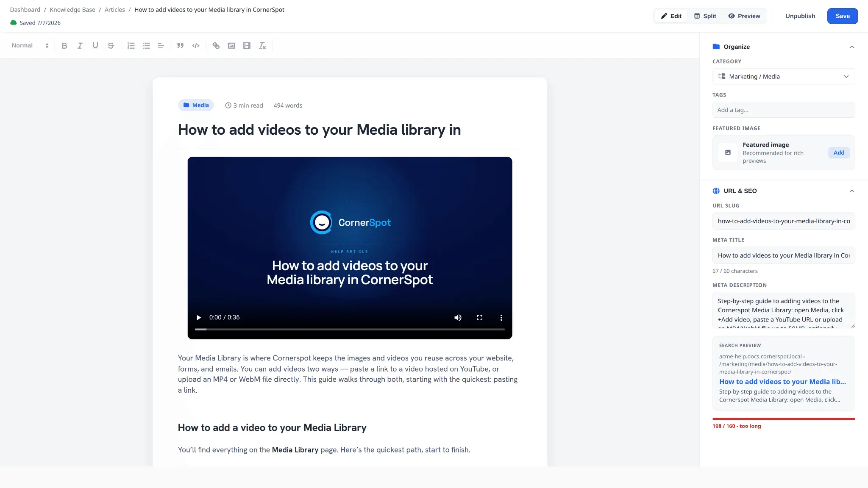868x488 pixels.
Task: Click the '198 / 160 - too long' warning
Action: (x=737, y=426)
